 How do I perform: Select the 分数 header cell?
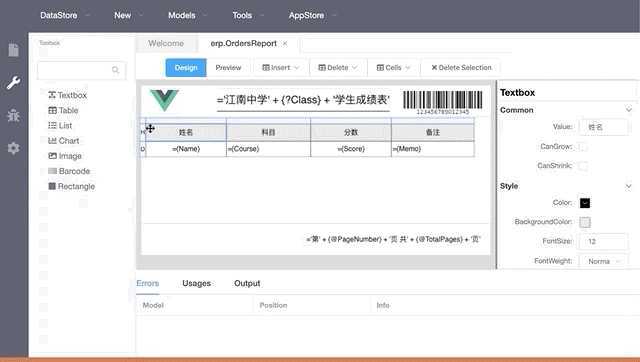tap(351, 132)
